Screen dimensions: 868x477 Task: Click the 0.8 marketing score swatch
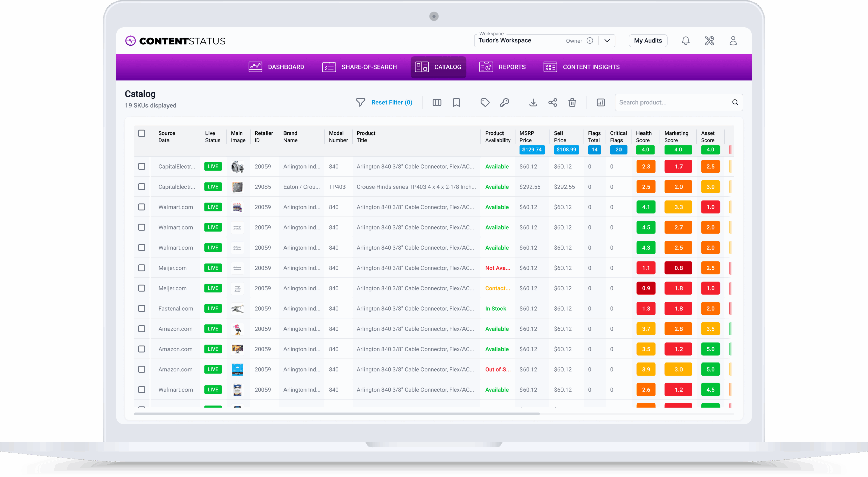(x=678, y=268)
